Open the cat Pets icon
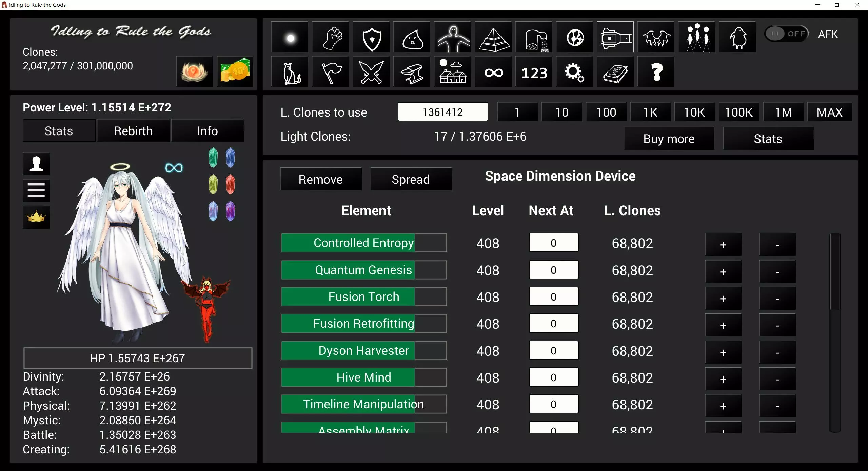The image size is (868, 471). pos(290,72)
